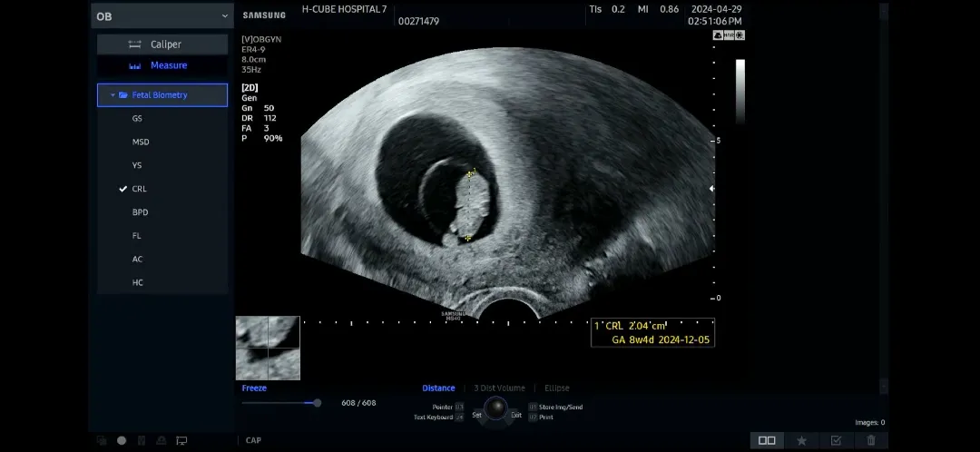Image resolution: width=980 pixels, height=452 pixels.
Task: Click the trash delete icon
Action: (x=871, y=441)
